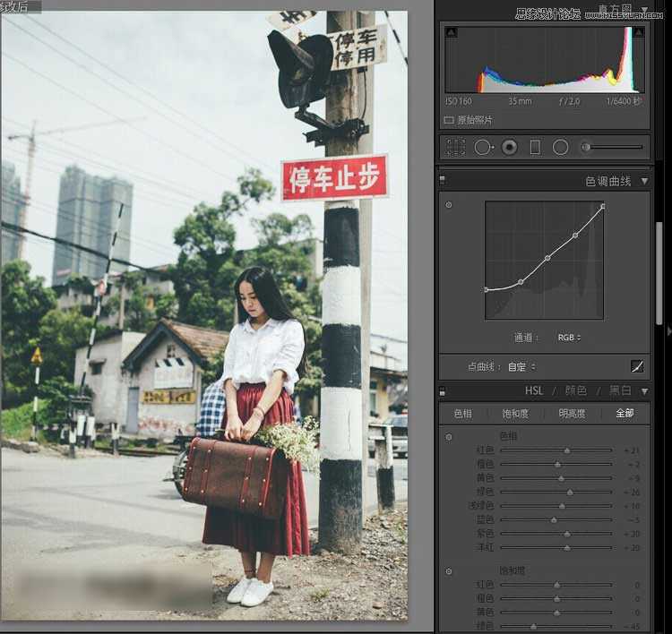
Task: Adjust the hue 浅绿色 aqua slider
Action: (562, 506)
